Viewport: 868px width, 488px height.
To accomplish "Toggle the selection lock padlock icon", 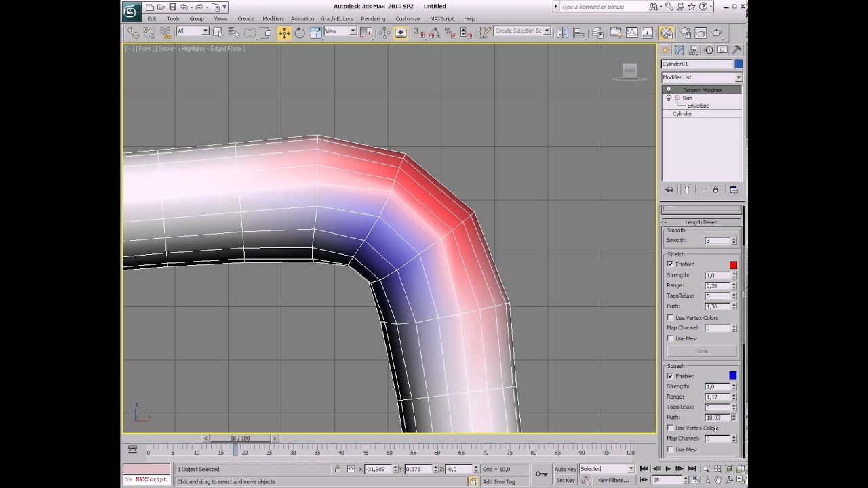I will (x=337, y=469).
